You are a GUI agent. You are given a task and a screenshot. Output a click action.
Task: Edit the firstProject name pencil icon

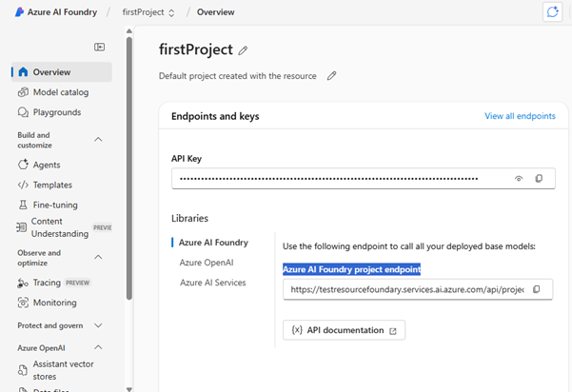(243, 50)
